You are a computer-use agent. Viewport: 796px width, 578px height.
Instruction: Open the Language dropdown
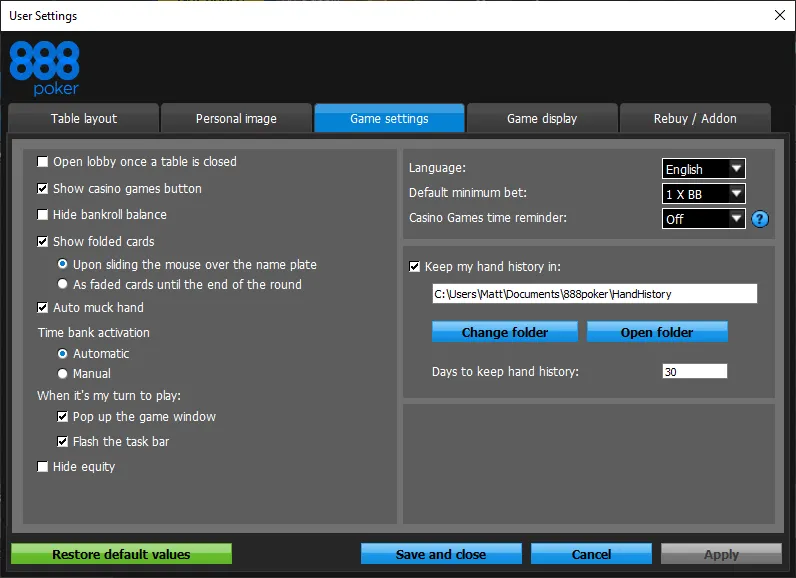(x=704, y=169)
